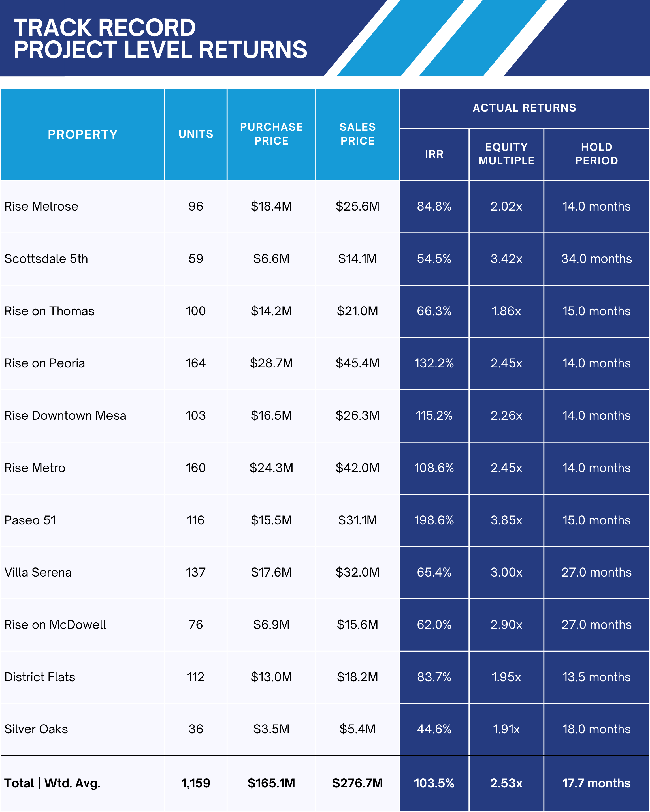Image resolution: width=650 pixels, height=812 pixels.
Task: Select the HOLD PERIOD column header
Action: click(596, 154)
